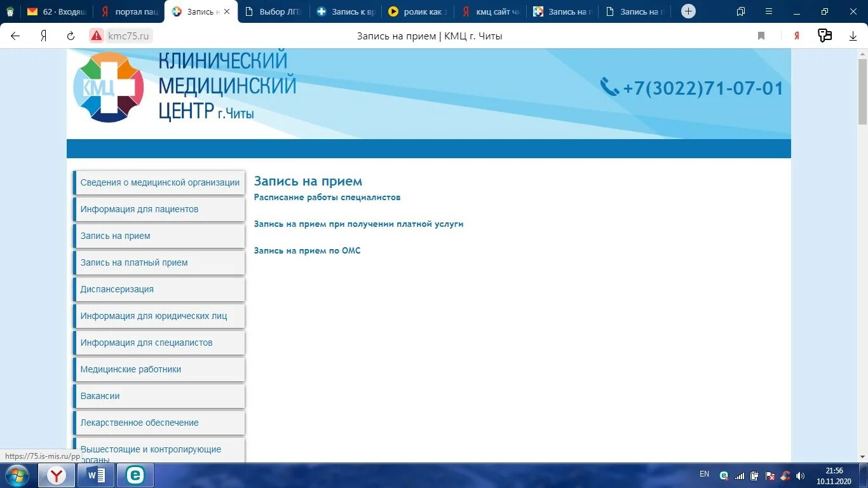Open the downloads icon in the browser toolbar
This screenshot has height=488, width=868.
click(851, 36)
